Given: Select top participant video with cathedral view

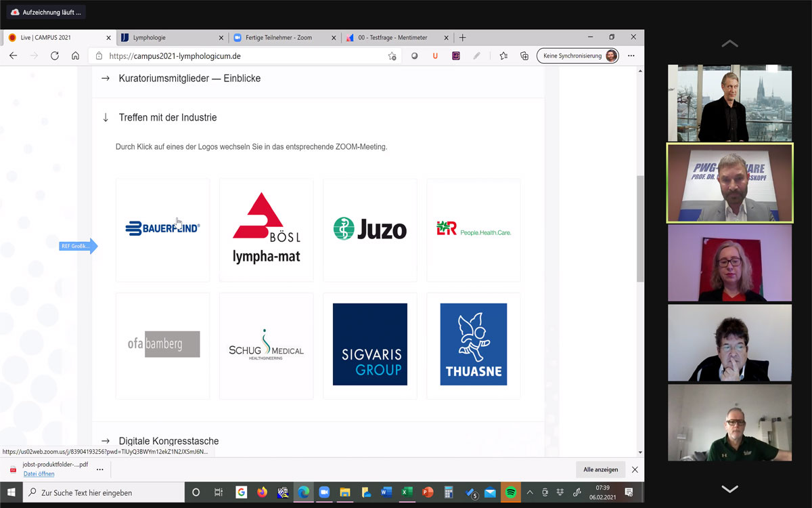Looking at the screenshot, I should point(729,103).
